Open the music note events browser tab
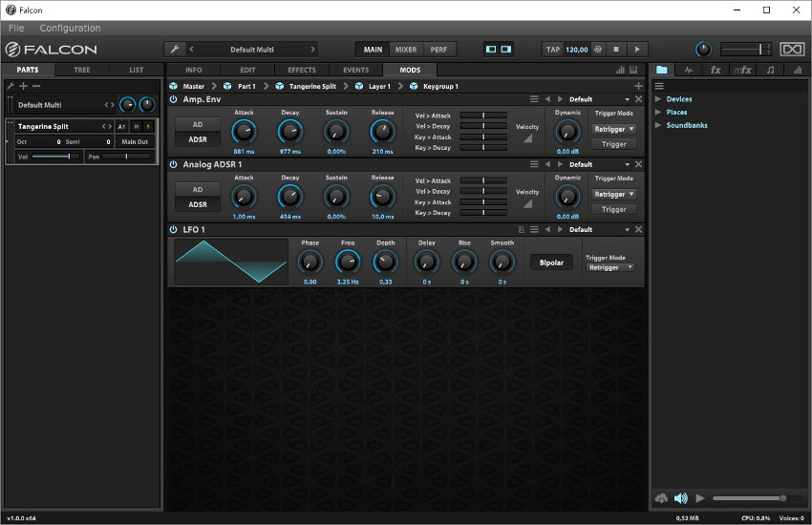Screen dimensions: 812x525 tap(771, 70)
